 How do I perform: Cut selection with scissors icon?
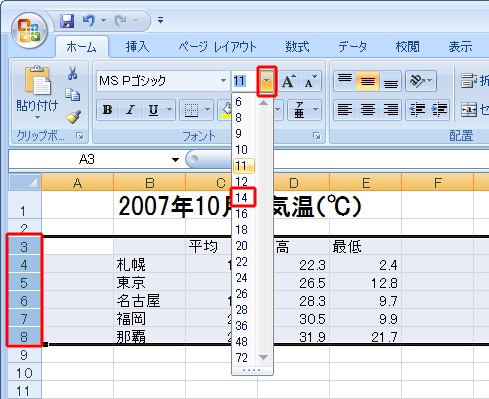click(72, 73)
